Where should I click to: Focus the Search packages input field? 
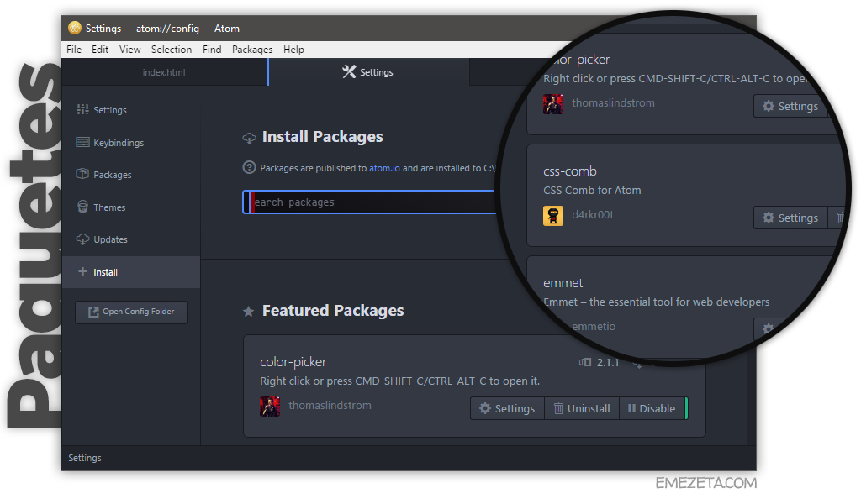point(369,202)
